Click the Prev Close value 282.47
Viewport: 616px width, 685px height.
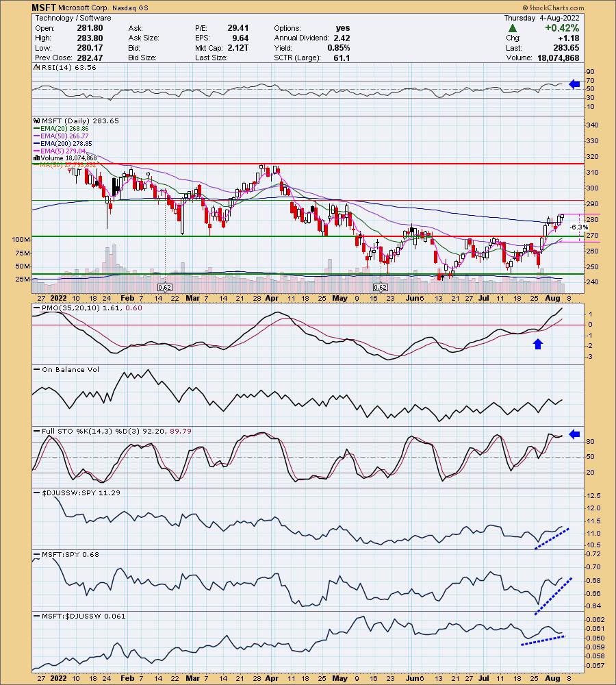pos(90,58)
